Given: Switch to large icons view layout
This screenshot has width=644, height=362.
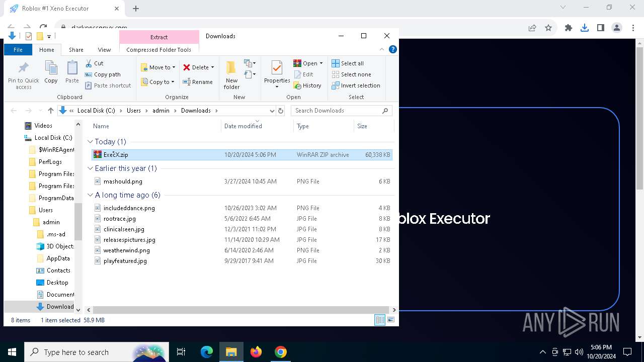Looking at the screenshot, I should tap(391, 320).
